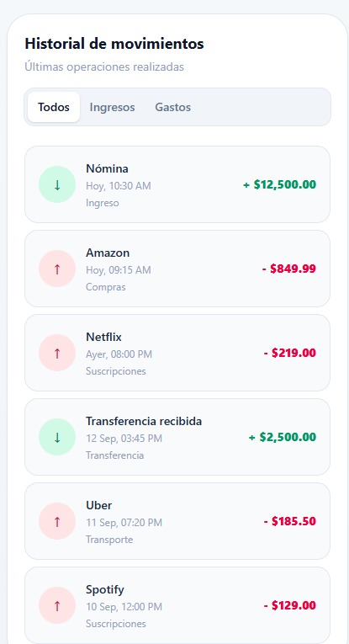Click the green income arrow icon for Nómina

pos(57,184)
